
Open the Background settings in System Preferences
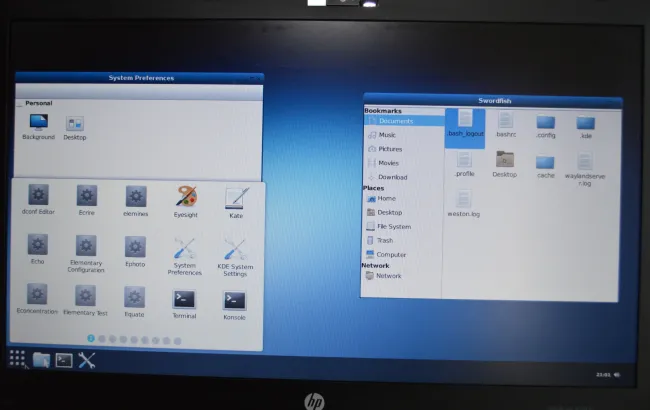[x=39, y=127]
